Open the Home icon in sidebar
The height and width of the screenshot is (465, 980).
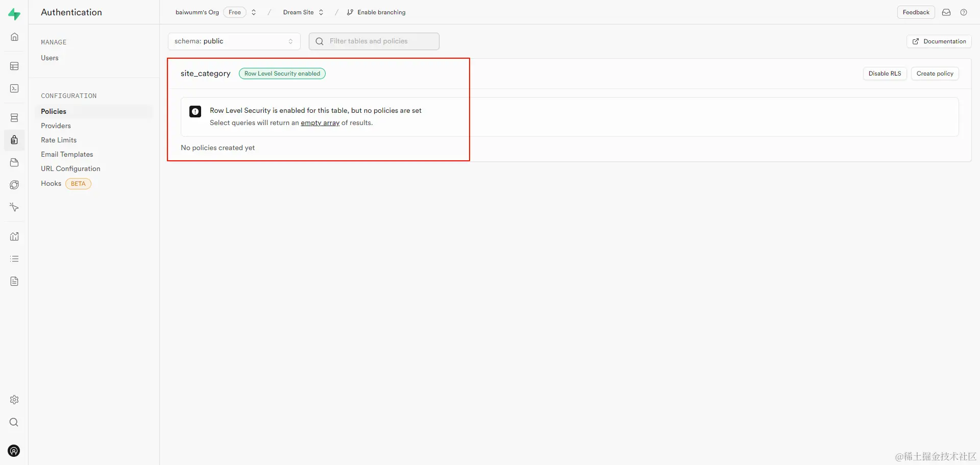click(14, 37)
